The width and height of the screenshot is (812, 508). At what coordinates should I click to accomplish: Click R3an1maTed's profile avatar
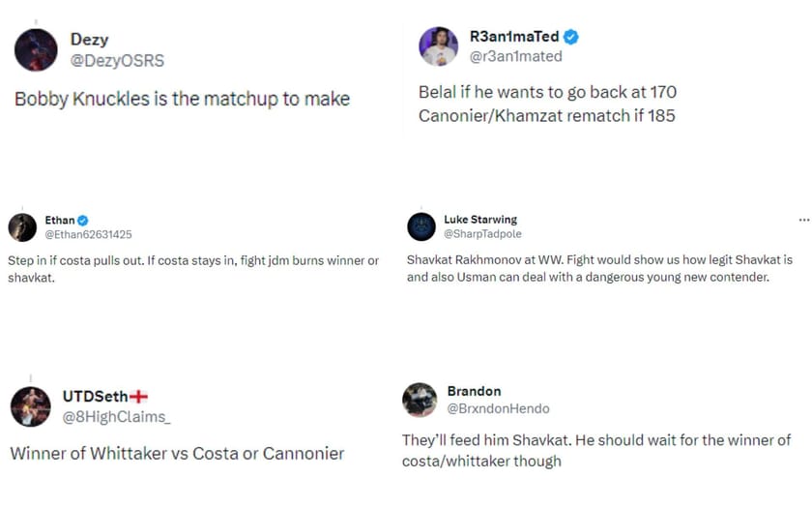point(438,46)
